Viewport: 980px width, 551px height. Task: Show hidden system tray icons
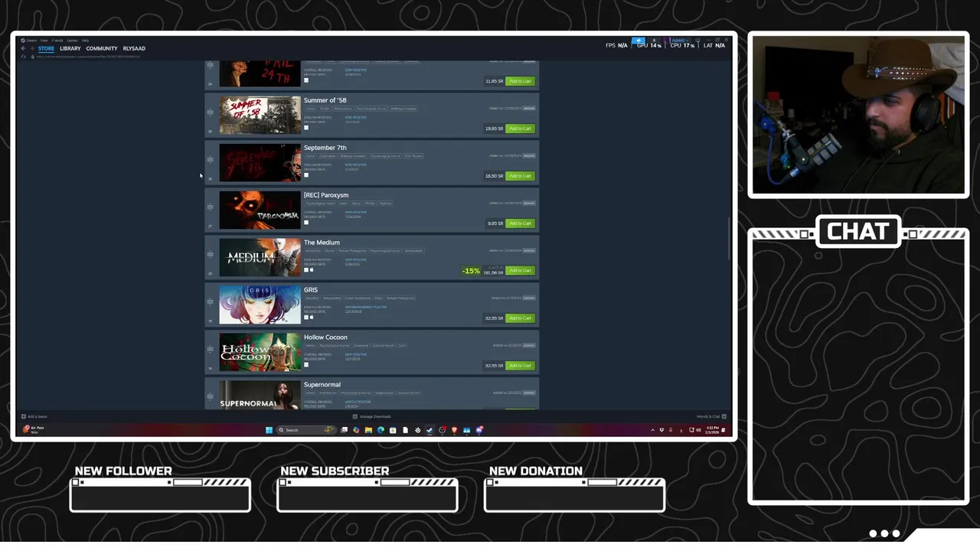point(652,430)
